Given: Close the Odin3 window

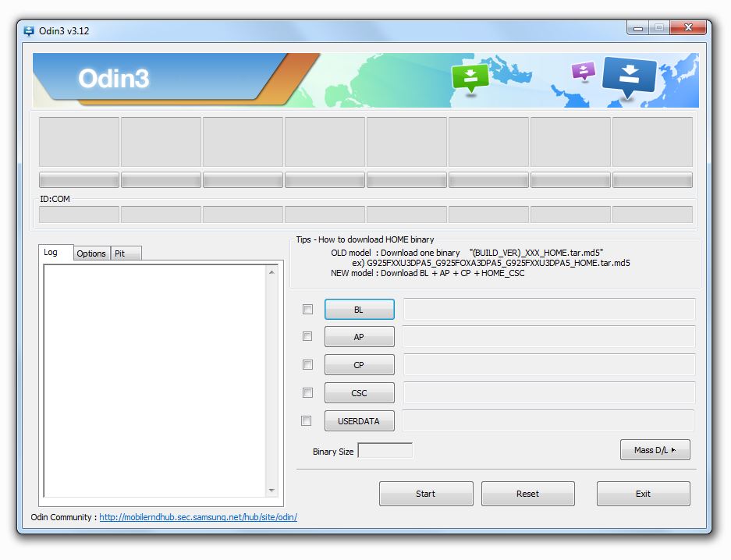Looking at the screenshot, I should [688, 27].
